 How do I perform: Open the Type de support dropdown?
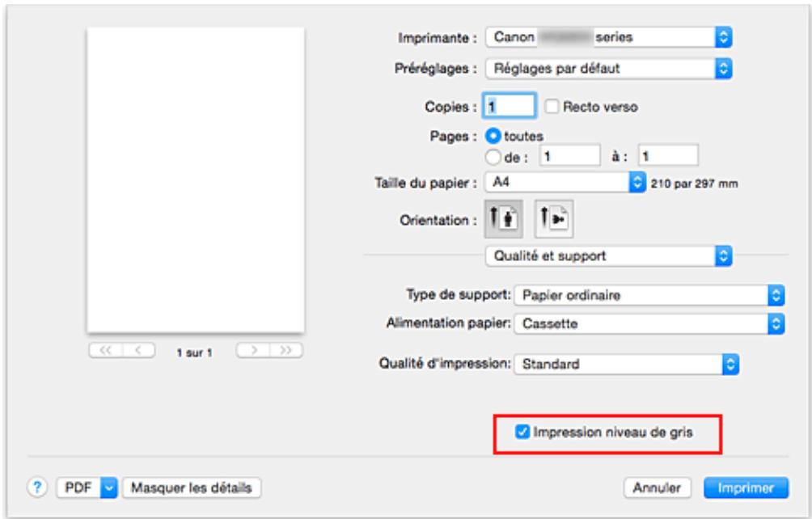coord(649,295)
